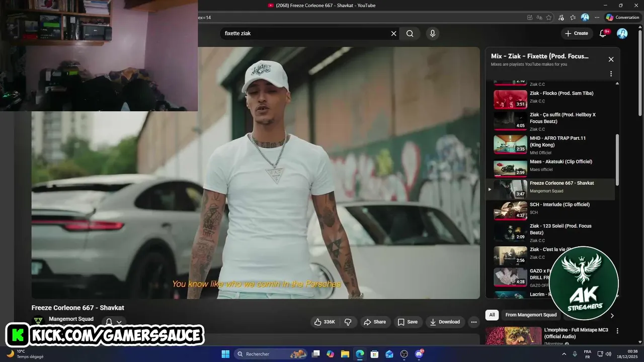Viewport: 644px width, 362px height.
Task: Open the weather widget showing 10°C
Action: pos(25,354)
